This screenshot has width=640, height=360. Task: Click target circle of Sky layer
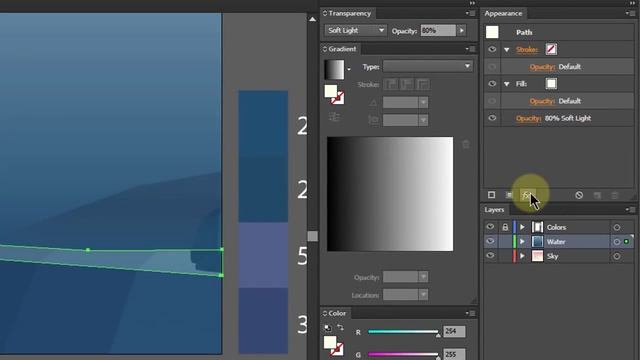coord(617,256)
